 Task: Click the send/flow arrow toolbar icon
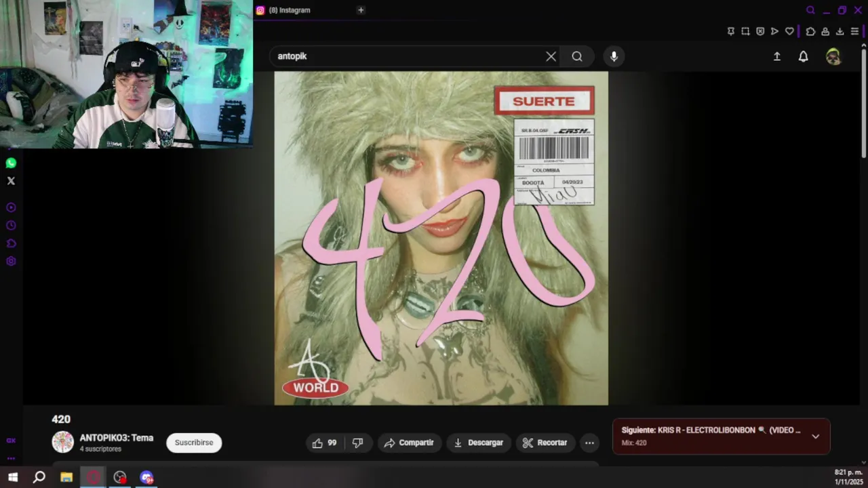[774, 31]
